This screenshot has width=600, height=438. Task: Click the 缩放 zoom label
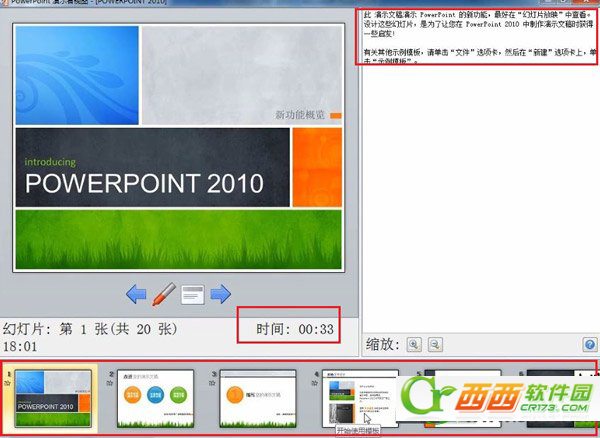tap(382, 344)
